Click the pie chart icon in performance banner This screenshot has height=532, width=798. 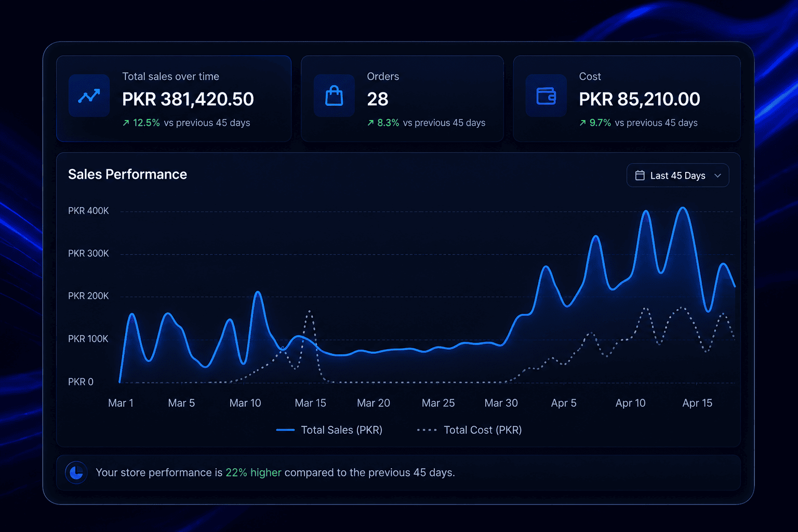tap(76, 473)
